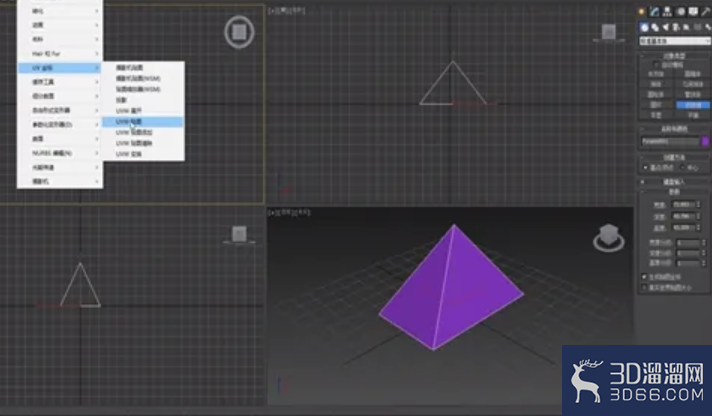The height and width of the screenshot is (416, 712).
Task: Toggle the AutoGrid checkbox
Action: 656,65
